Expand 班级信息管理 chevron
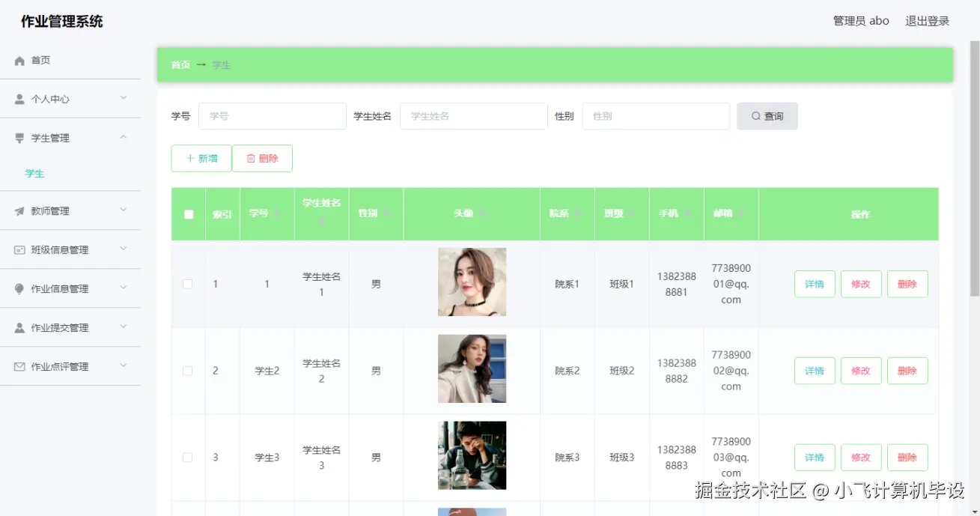Viewport: 980px width, 516px height. [124, 249]
